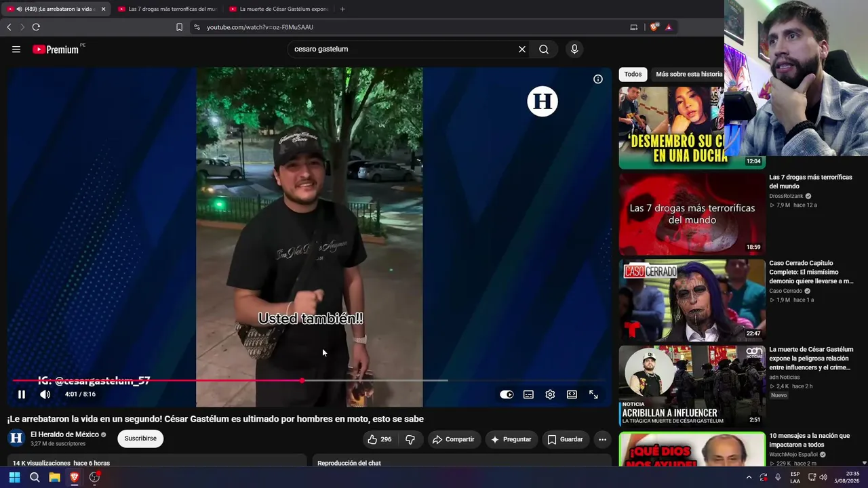Click the taskbar microphone tray icon
This screenshot has height=488, width=868.
pos(778,477)
